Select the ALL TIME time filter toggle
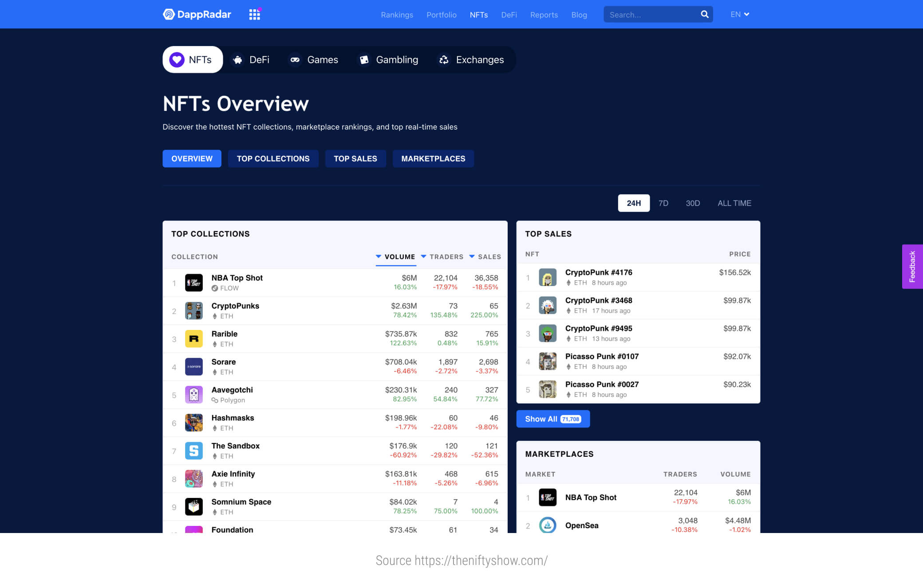 [x=734, y=202]
